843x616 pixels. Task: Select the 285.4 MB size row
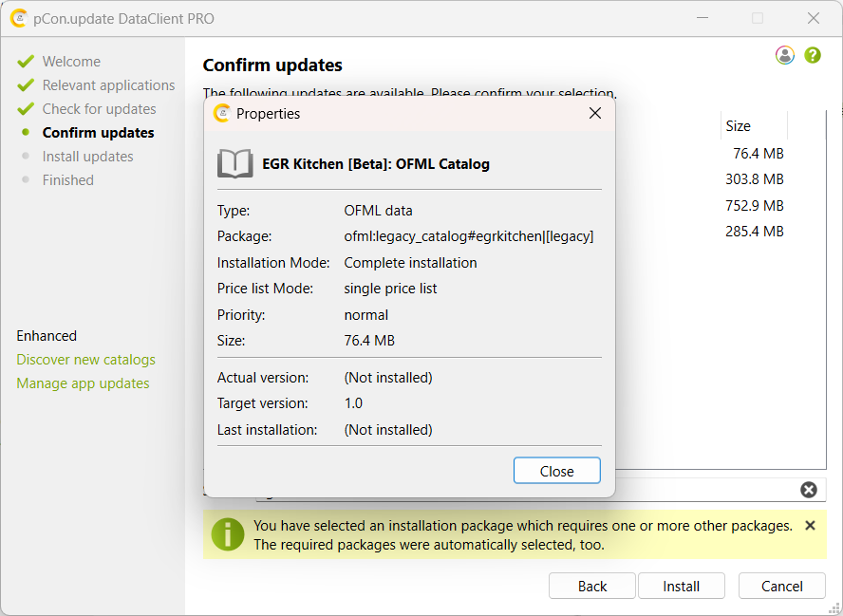755,232
